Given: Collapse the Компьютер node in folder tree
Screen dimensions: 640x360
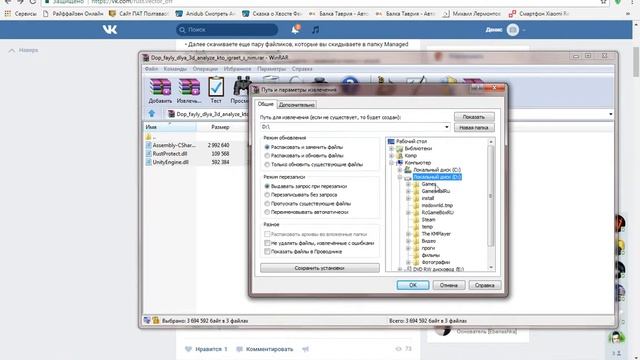Looking at the screenshot, I should pyautogui.click(x=392, y=162).
